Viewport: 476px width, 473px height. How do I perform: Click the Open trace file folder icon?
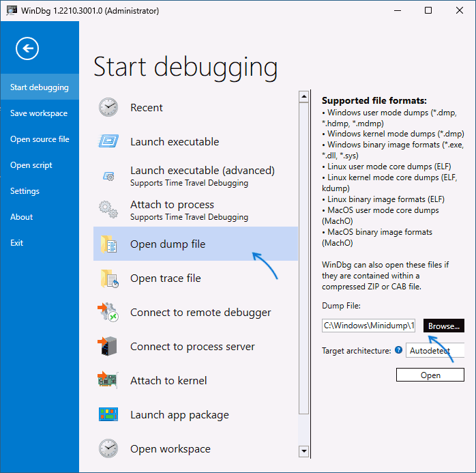(109, 278)
